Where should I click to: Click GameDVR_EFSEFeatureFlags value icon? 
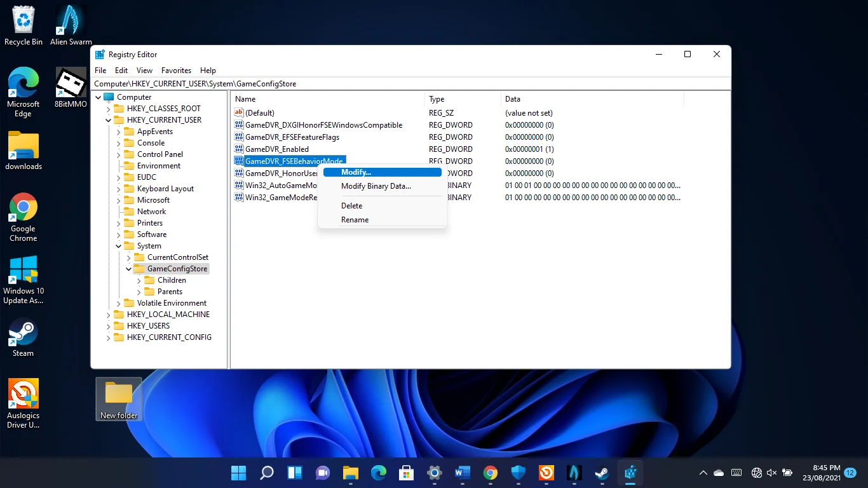239,137
